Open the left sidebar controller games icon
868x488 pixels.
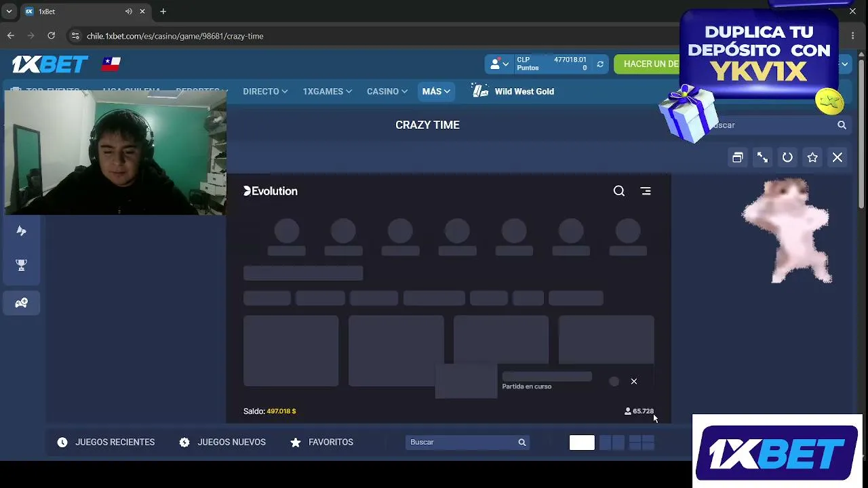click(22, 303)
